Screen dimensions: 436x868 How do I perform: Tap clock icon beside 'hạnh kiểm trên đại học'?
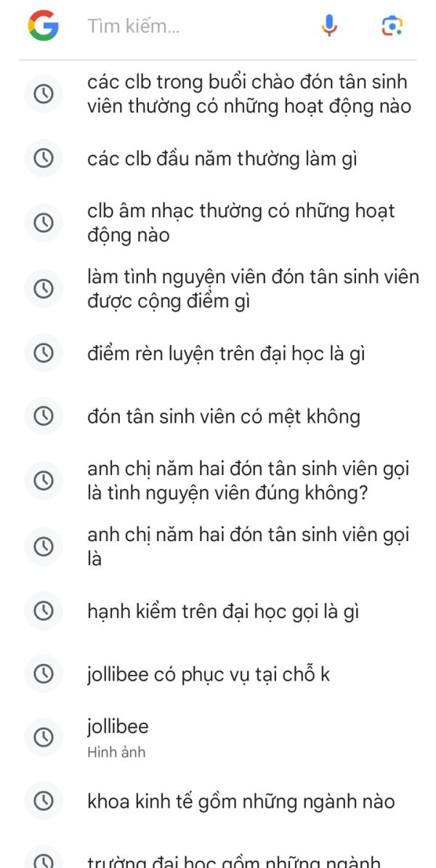tap(44, 611)
